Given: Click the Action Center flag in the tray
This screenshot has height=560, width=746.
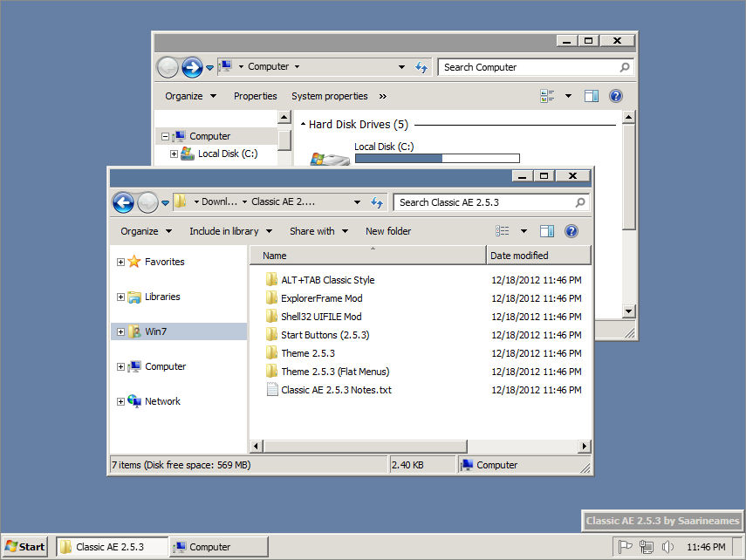Looking at the screenshot, I should tap(626, 546).
